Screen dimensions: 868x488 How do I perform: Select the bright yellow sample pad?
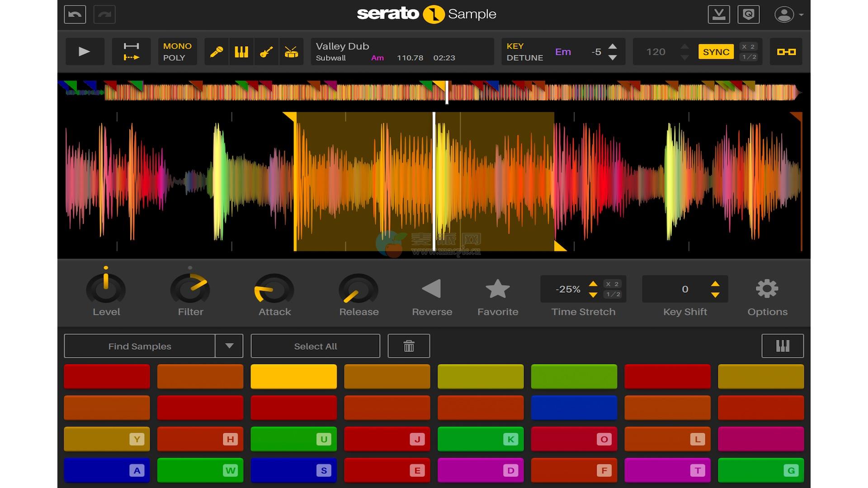(x=293, y=376)
